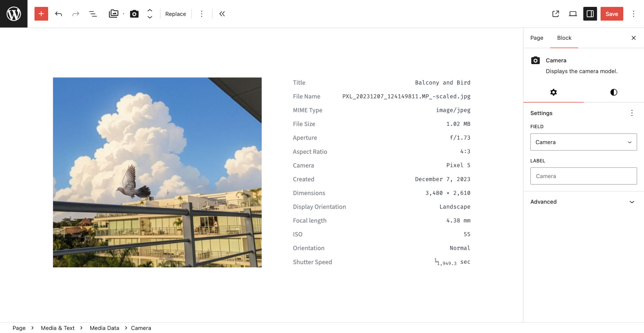Expand the Advanced section
644x333 pixels.
(584, 202)
